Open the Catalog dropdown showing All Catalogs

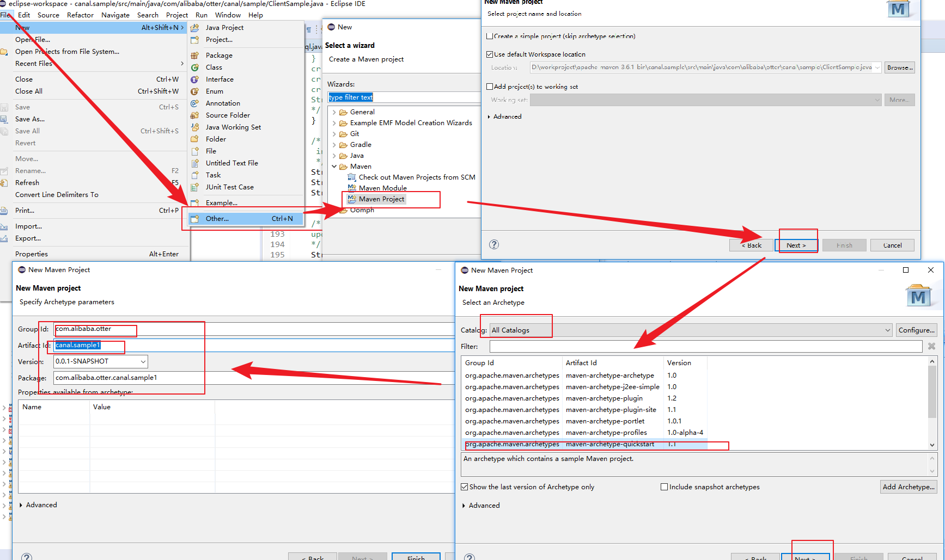click(x=691, y=330)
